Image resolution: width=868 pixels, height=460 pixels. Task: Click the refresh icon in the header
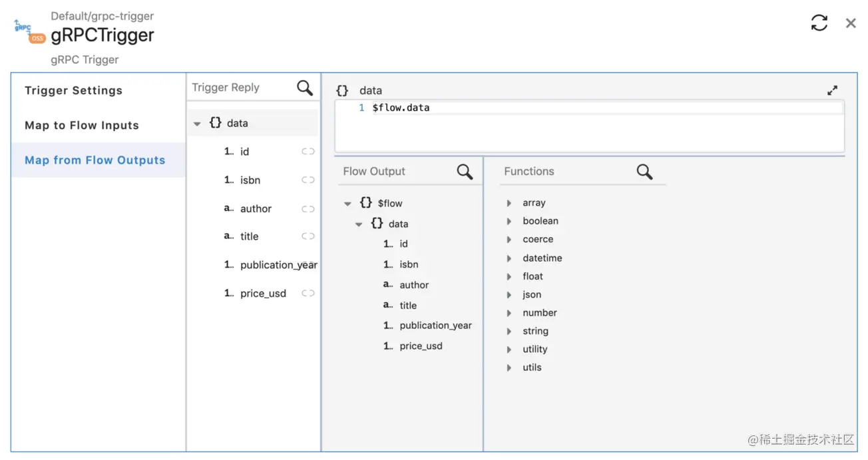pyautogui.click(x=819, y=23)
